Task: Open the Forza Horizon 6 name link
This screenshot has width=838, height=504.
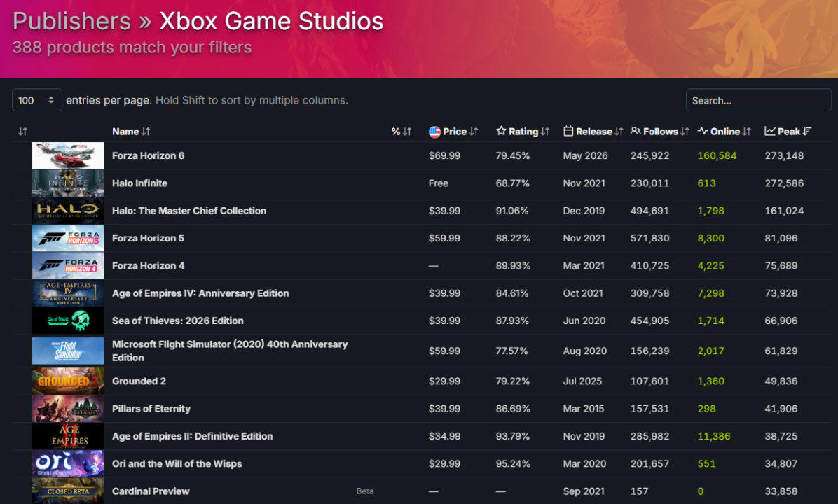Action: coord(148,155)
